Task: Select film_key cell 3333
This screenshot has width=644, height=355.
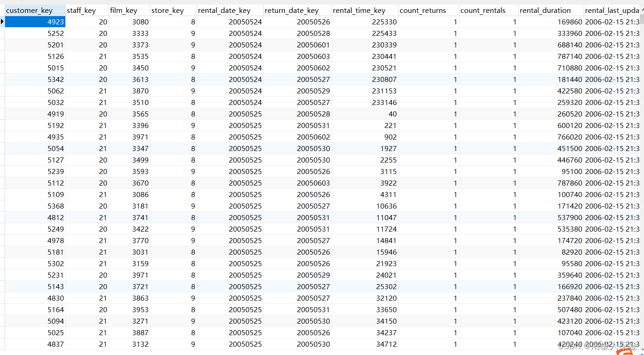Action: [x=130, y=33]
